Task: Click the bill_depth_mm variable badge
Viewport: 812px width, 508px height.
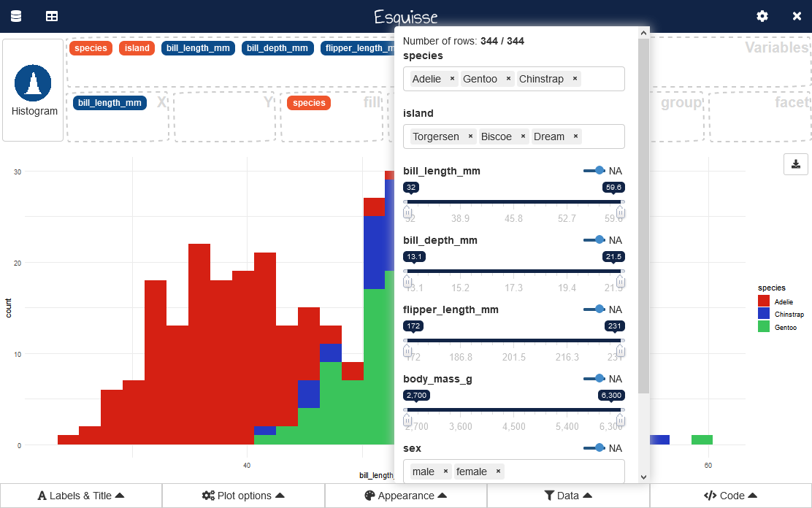Action: tap(277, 48)
